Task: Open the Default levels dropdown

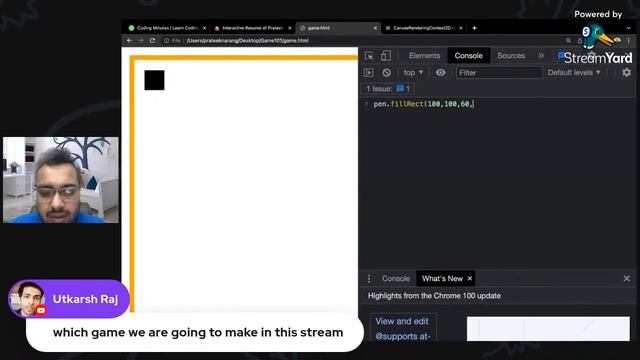Action: point(574,73)
